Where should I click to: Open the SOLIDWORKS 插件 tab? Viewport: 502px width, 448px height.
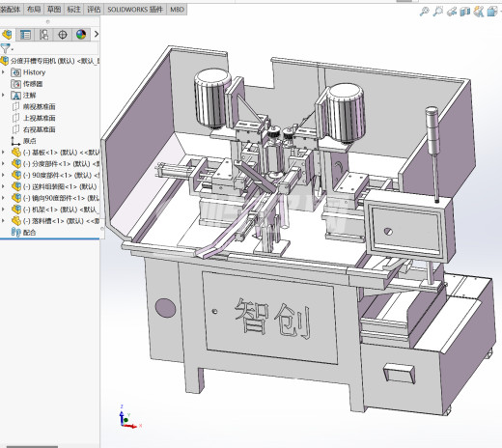coord(135,10)
